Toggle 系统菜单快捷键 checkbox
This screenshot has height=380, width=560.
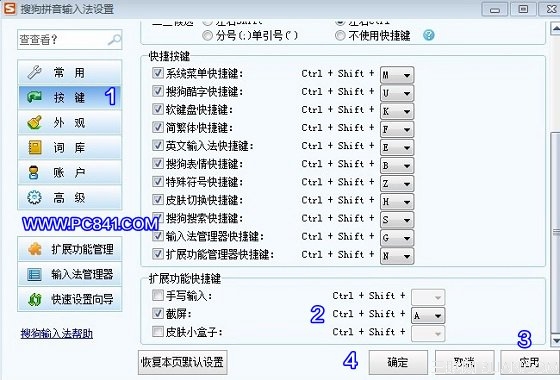point(158,73)
